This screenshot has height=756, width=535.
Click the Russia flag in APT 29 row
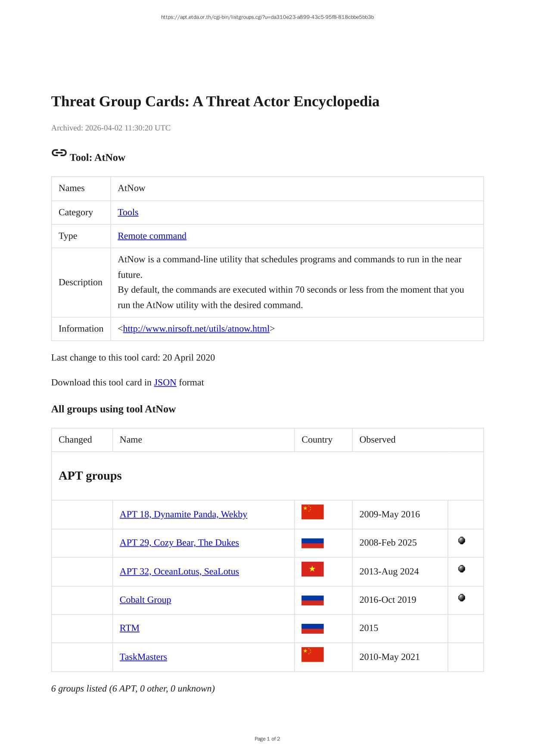(312, 543)
